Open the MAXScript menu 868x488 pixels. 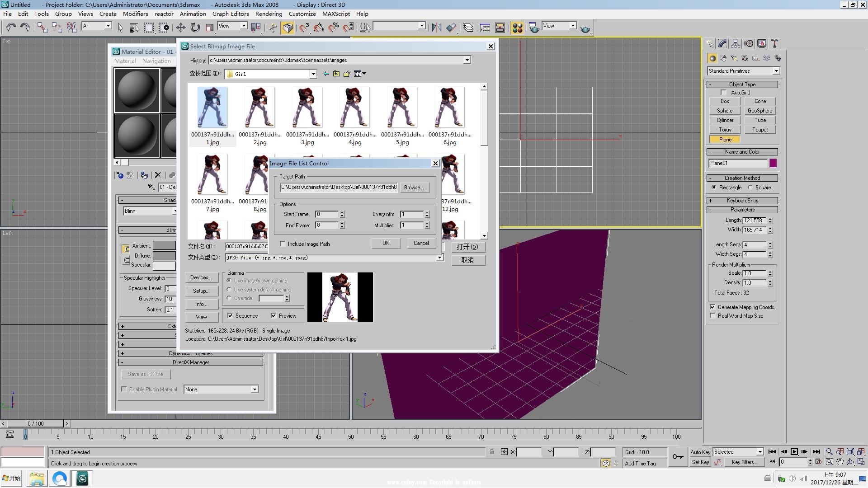point(336,14)
